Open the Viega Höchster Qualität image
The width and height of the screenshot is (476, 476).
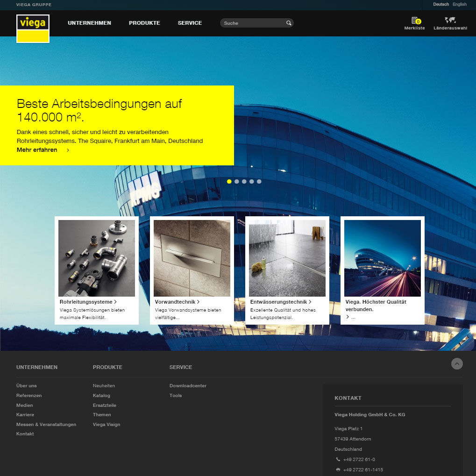click(x=383, y=258)
